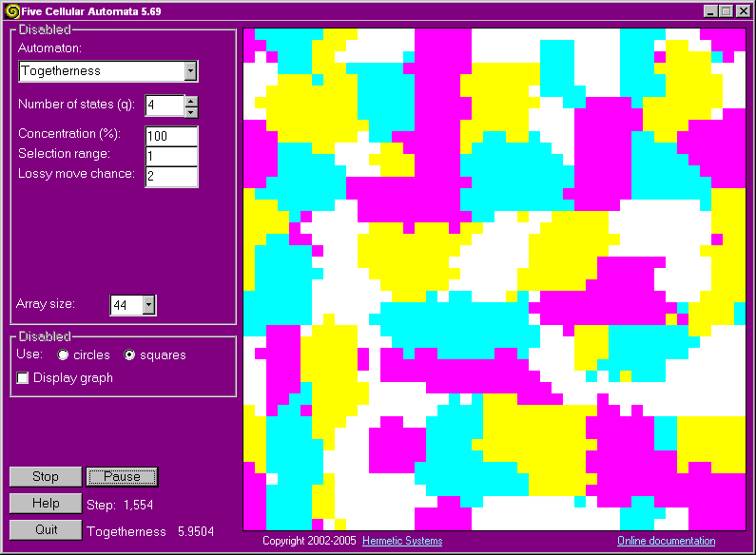This screenshot has width=756, height=555.
Task: Open Help via the Help button
Action: 45,504
